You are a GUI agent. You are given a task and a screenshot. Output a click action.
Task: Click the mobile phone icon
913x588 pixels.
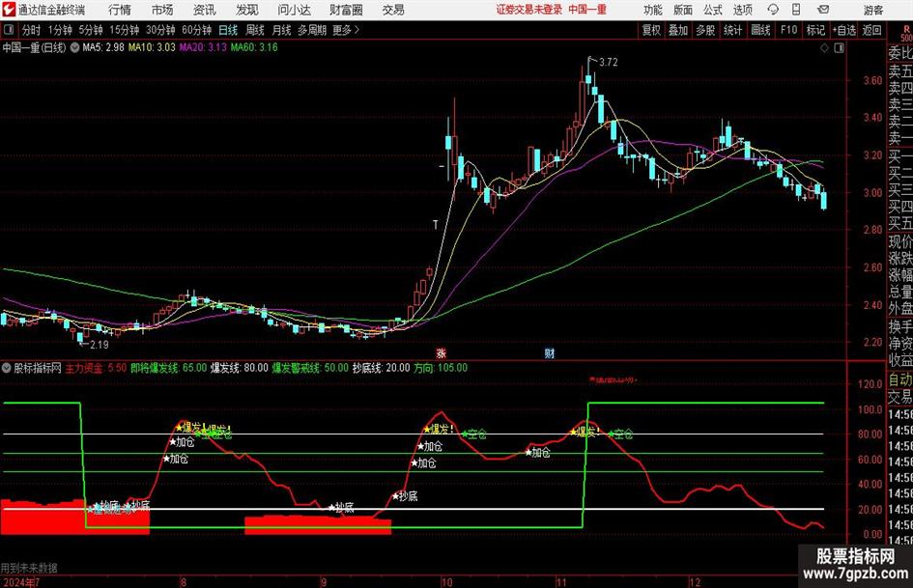click(x=796, y=10)
